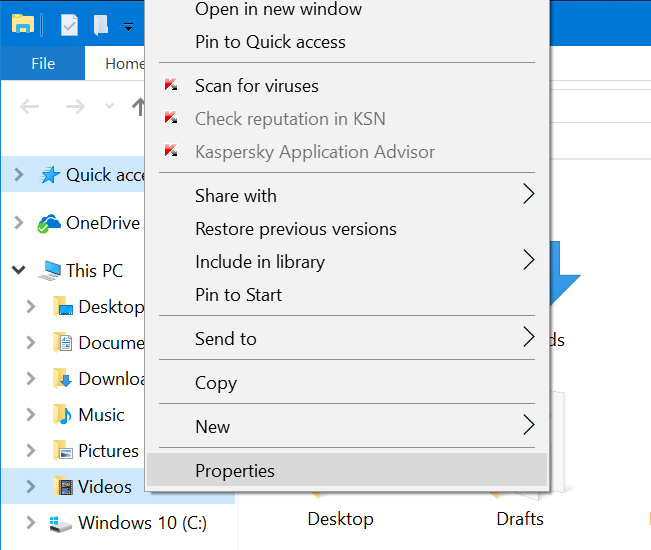Viewport: 651px width, 550px height.
Task: Open the Customize Quick Access Toolbar dropdown
Action: pyautogui.click(x=128, y=27)
